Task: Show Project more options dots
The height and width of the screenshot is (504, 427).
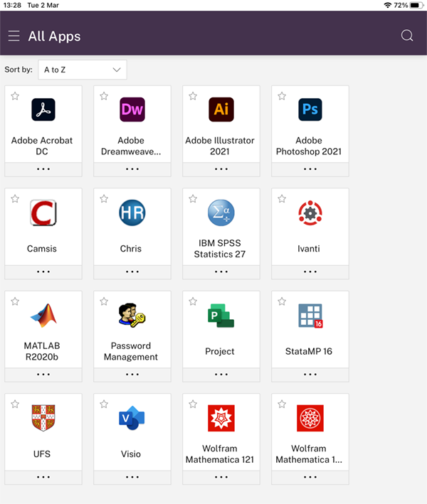Action: pos(221,375)
